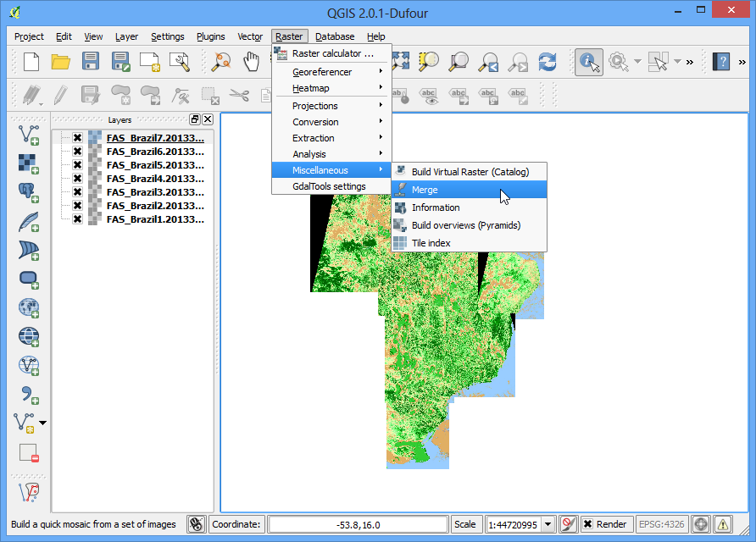Click the Scale value field
Screen dimensions: 756x542
point(514,525)
